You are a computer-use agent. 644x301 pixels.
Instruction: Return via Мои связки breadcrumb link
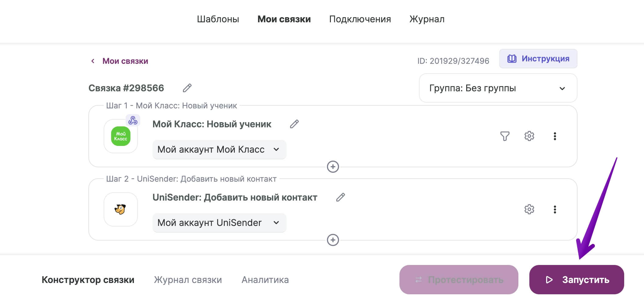[x=125, y=61]
